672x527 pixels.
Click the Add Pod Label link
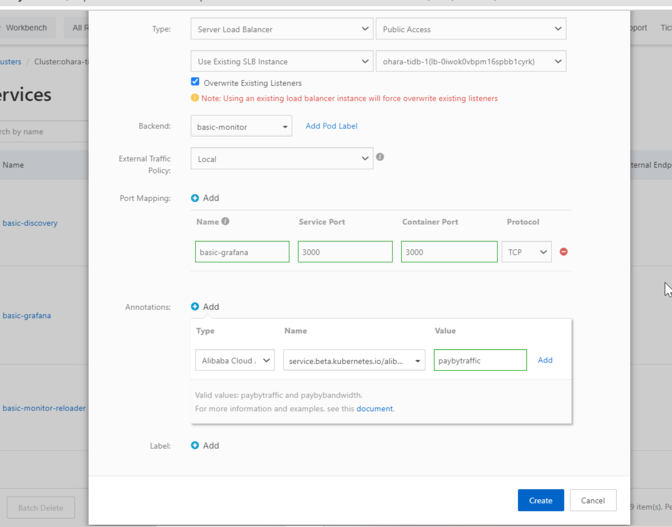pyautogui.click(x=331, y=126)
